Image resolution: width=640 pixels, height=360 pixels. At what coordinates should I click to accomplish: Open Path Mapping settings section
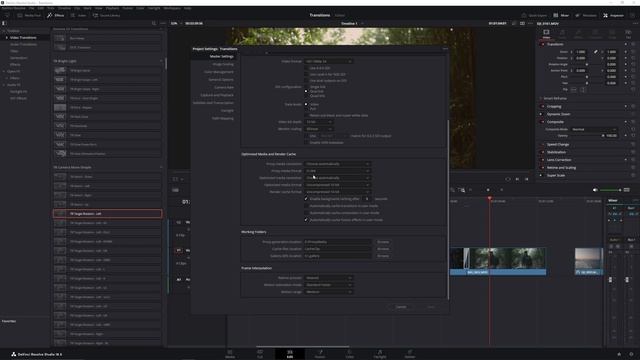(x=222, y=118)
